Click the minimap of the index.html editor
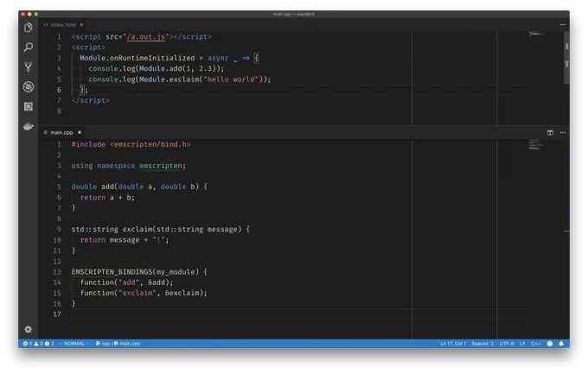The height and width of the screenshot is (374, 588). pos(536,34)
